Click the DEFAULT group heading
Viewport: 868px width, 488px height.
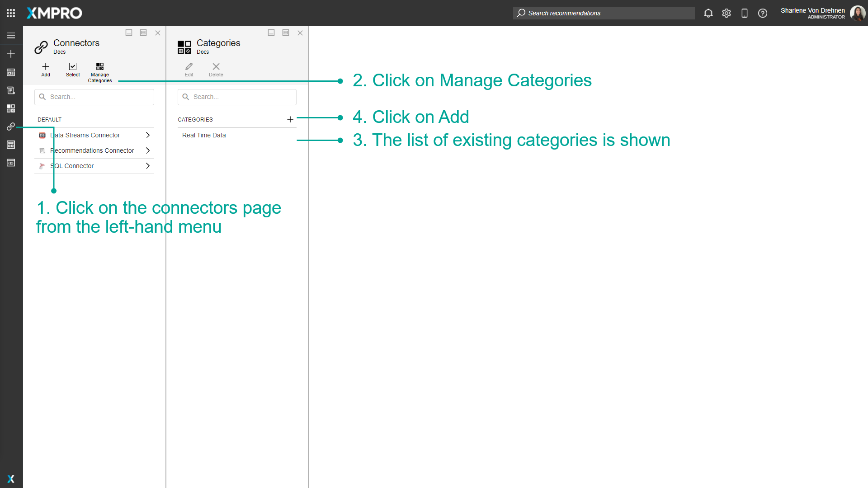tap(50, 120)
